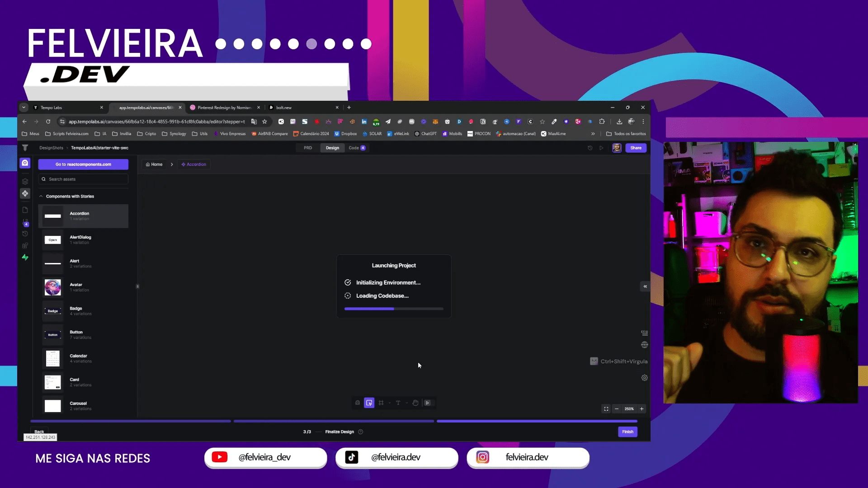Zoom in with the plus icon
The width and height of the screenshot is (868, 488).
click(642, 409)
